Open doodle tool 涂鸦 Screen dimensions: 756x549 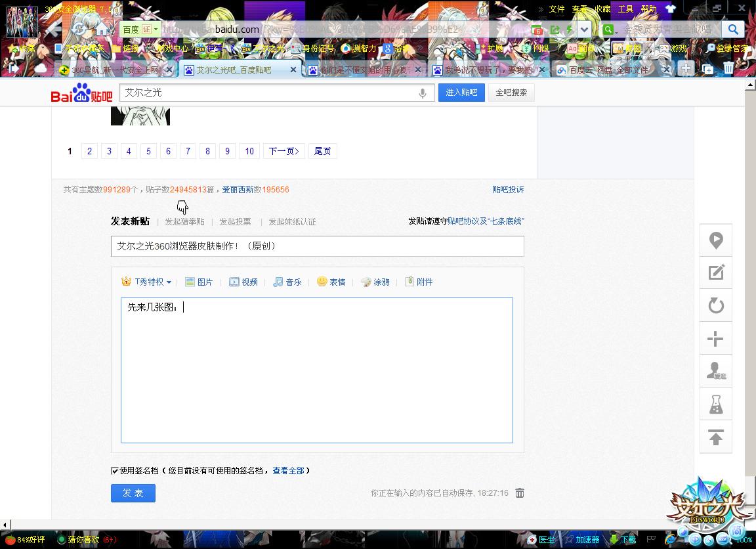(375, 282)
